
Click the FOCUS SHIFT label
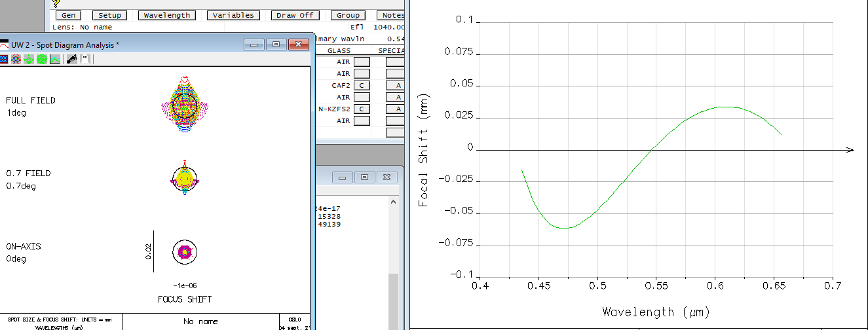185,299
